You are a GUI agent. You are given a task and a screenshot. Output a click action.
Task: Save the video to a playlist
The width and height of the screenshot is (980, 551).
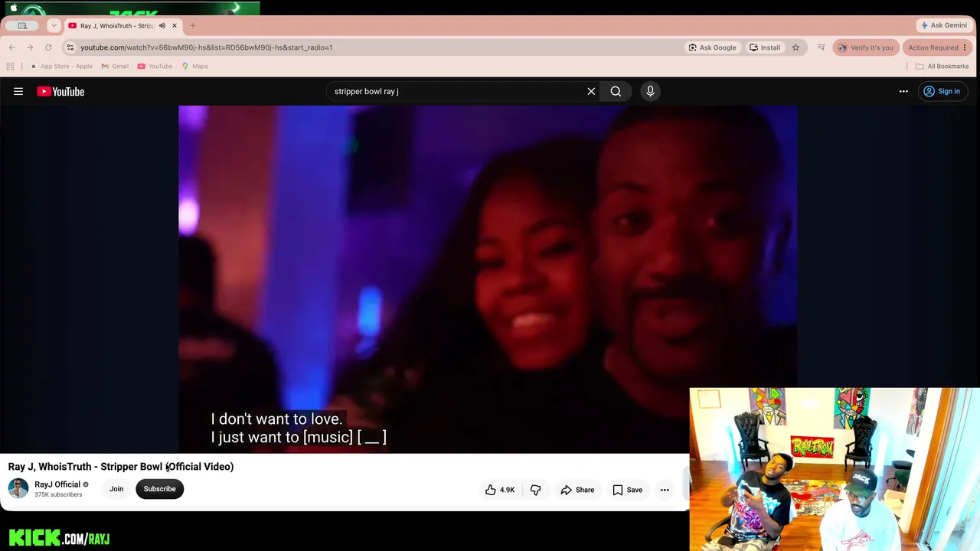point(627,490)
